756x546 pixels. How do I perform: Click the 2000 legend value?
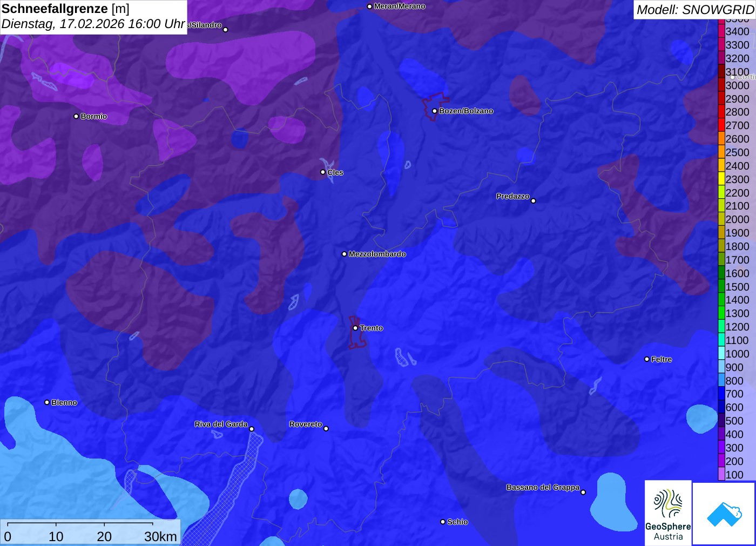pyautogui.click(x=737, y=219)
